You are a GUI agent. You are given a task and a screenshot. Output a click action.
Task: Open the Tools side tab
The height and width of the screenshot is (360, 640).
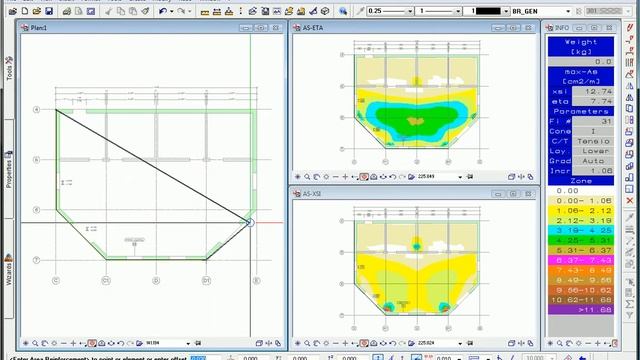9,69
